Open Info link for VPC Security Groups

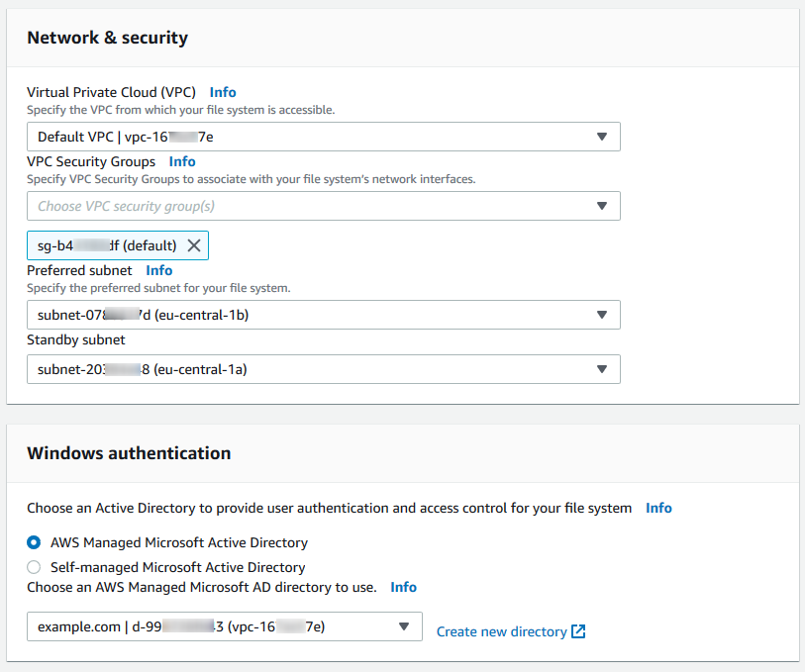pyautogui.click(x=182, y=161)
